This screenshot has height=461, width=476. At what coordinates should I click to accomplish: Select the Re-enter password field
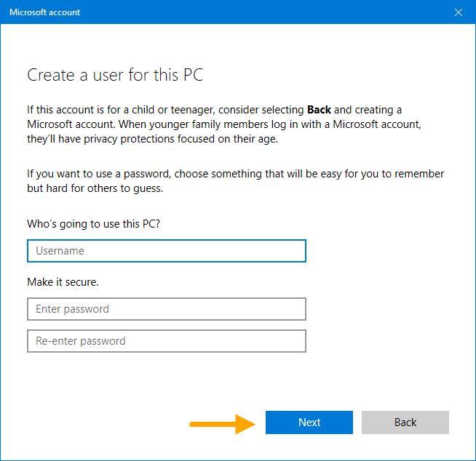click(167, 341)
